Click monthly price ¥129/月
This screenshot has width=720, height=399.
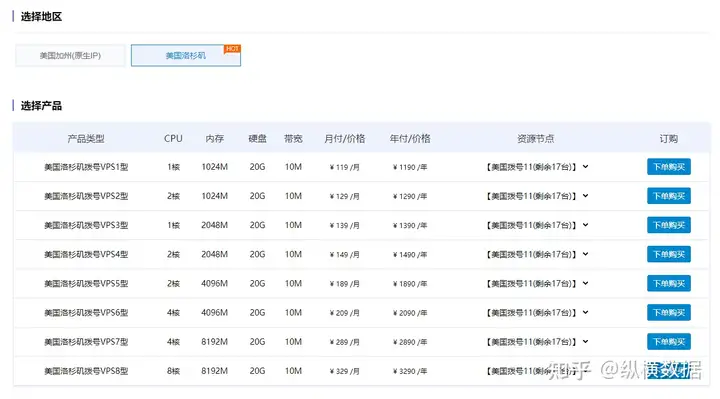[x=344, y=197]
